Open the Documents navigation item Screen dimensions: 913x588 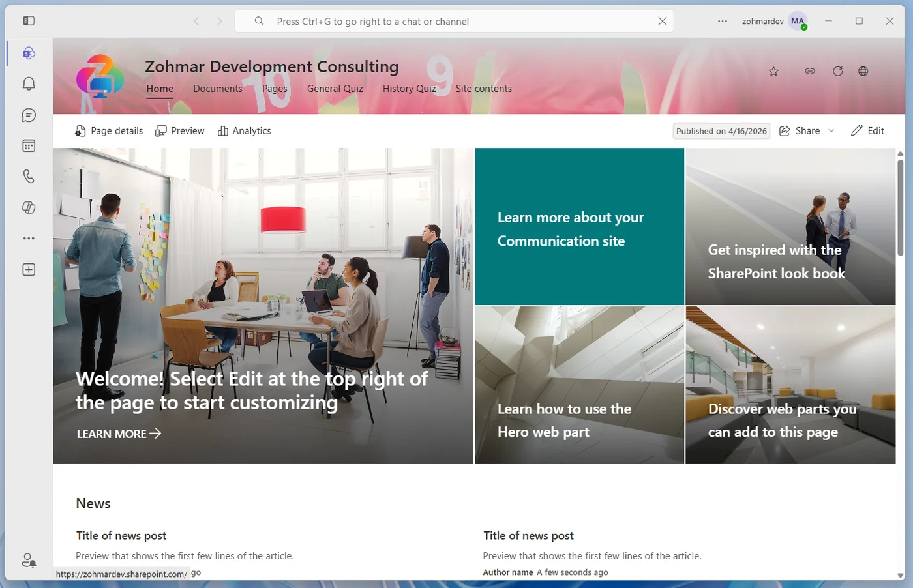point(218,89)
